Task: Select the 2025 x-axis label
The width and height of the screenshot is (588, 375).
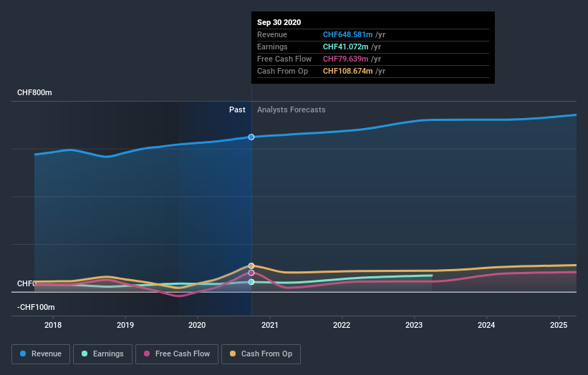Action: click(x=559, y=325)
